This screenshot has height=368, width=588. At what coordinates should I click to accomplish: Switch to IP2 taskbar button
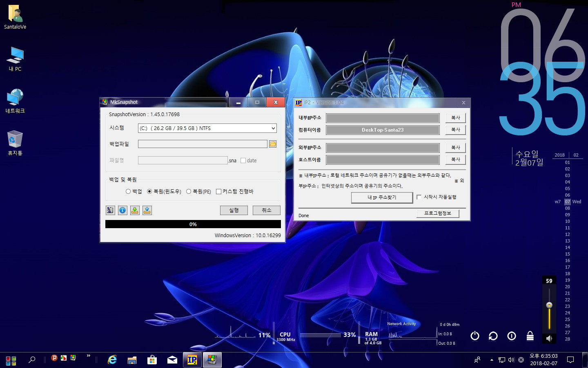click(x=192, y=360)
